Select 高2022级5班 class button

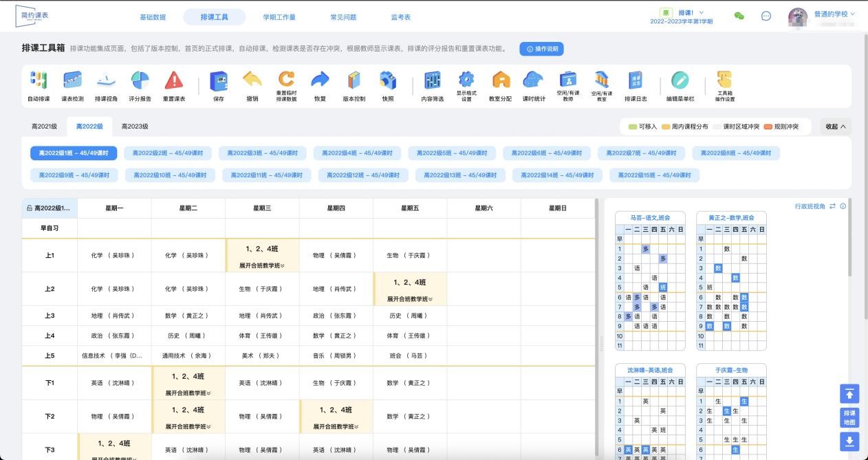(x=452, y=153)
